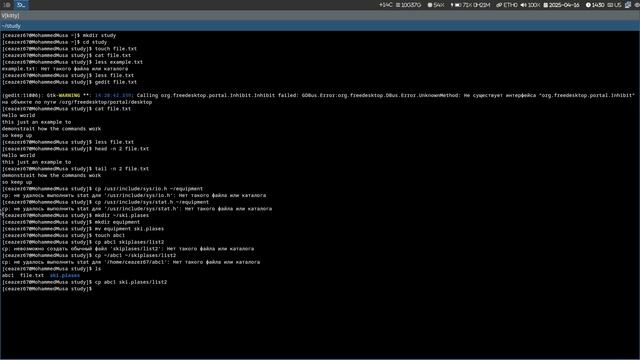Screen dimensions: 640x360
Task: Focus the last empty shell prompt
Action: (x=47, y=289)
